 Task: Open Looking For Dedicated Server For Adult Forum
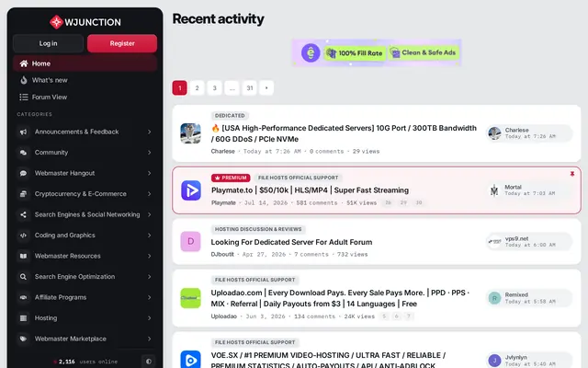[291, 242]
